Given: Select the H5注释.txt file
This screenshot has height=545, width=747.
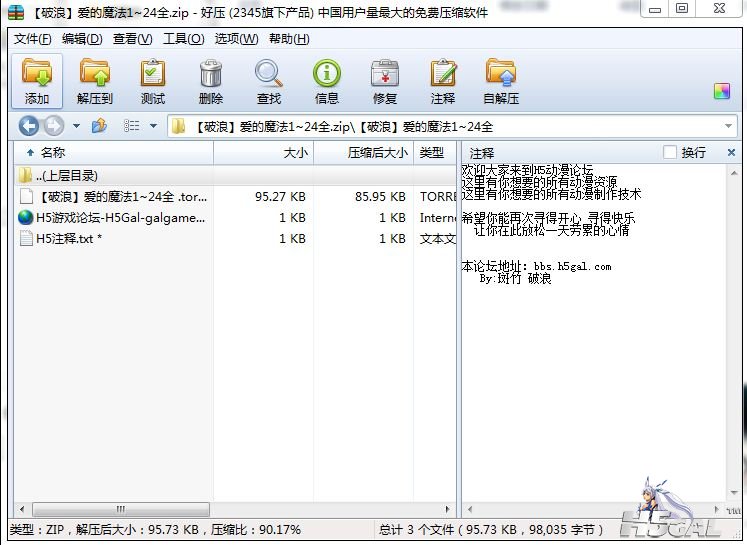Looking at the screenshot, I should (68, 239).
